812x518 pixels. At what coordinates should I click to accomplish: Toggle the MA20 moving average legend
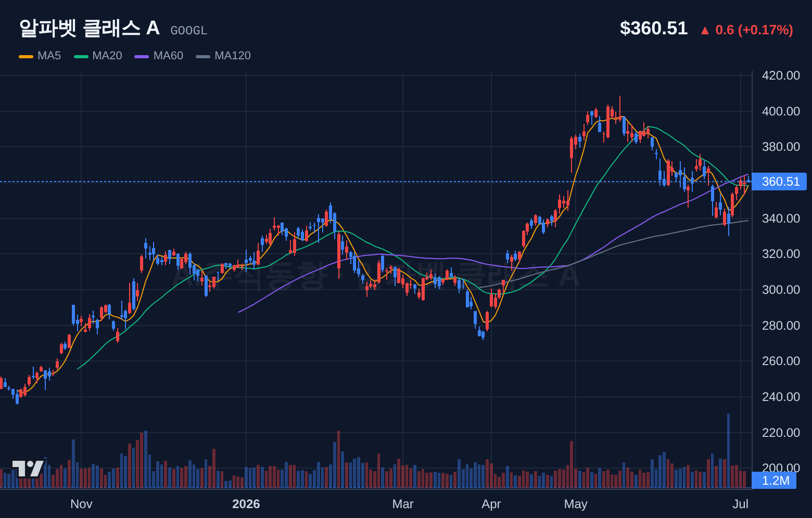coord(98,56)
